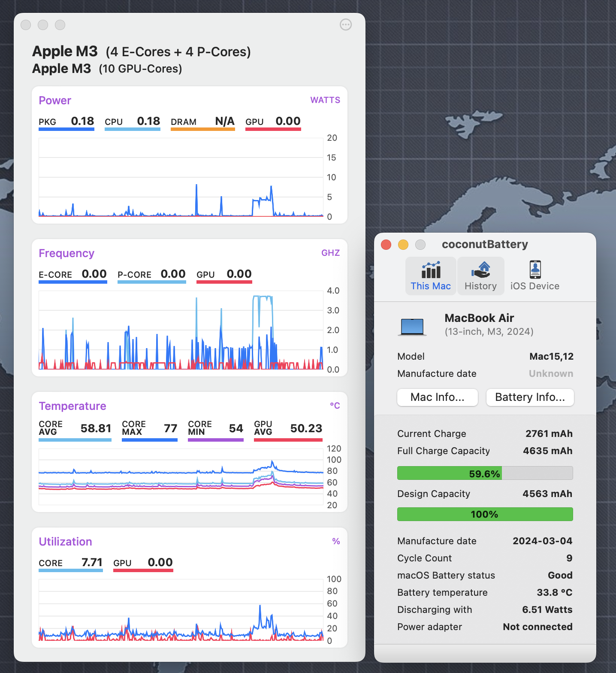616x673 pixels.
Task: Open the iOS Device tab
Action: (x=534, y=276)
